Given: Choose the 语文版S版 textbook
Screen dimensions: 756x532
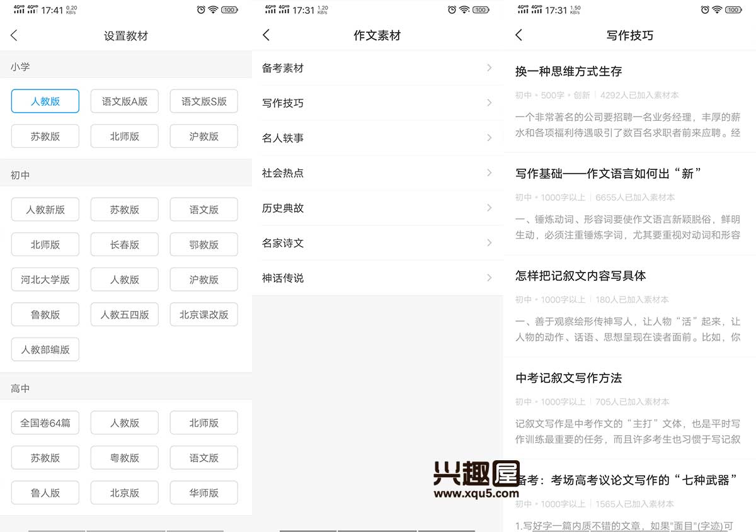Looking at the screenshot, I should pyautogui.click(x=204, y=101).
